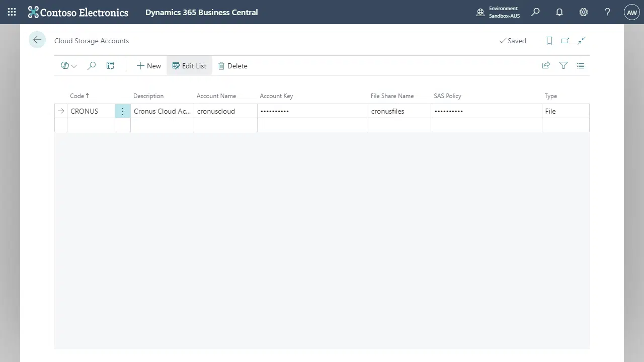Screen dimensions: 644x362
Task: Create a New storage account
Action: click(x=148, y=66)
